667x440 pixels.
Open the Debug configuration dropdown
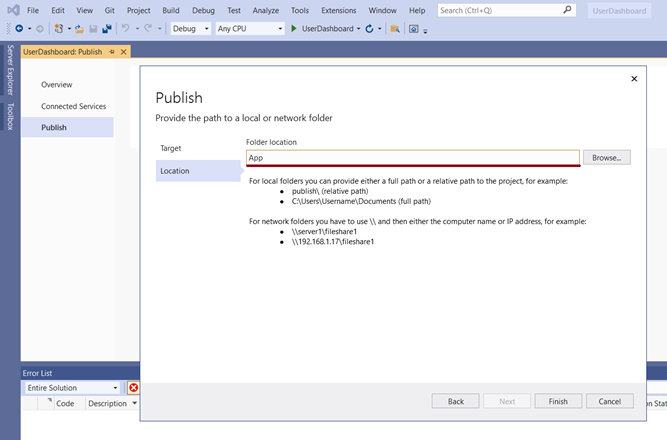[x=191, y=29]
